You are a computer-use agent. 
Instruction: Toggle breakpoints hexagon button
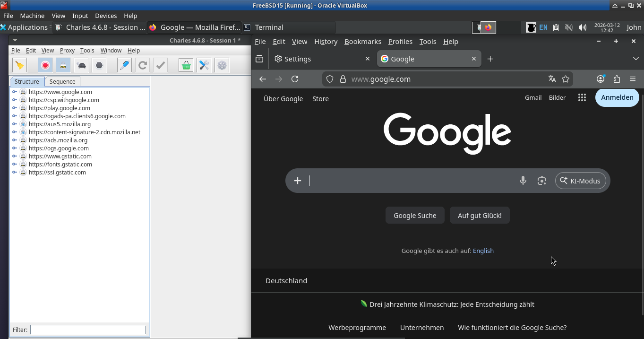pyautogui.click(x=99, y=65)
